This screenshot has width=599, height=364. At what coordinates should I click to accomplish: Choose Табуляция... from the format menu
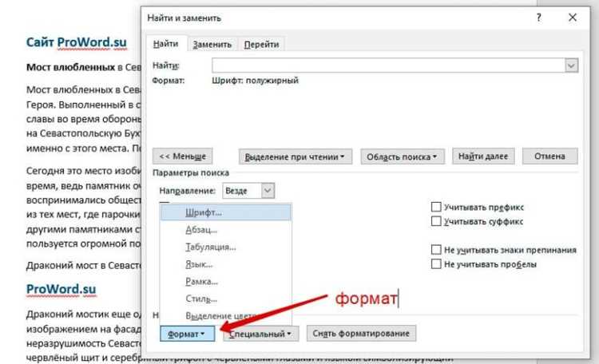click(x=225, y=247)
